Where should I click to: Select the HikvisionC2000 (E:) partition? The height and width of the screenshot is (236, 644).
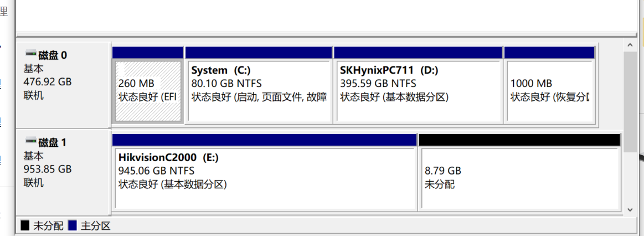pyautogui.click(x=265, y=178)
